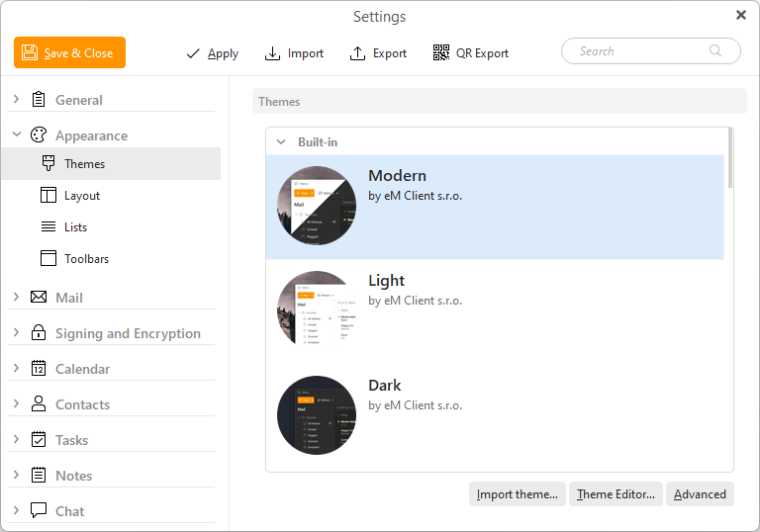Expand the Mail section chevron
Viewport: 760px width, 532px height.
coord(17,297)
